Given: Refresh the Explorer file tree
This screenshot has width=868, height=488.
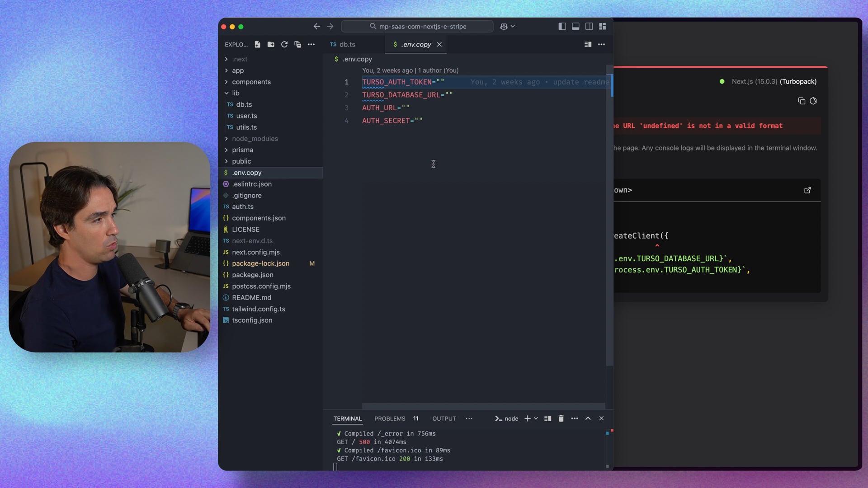Looking at the screenshot, I should point(284,44).
